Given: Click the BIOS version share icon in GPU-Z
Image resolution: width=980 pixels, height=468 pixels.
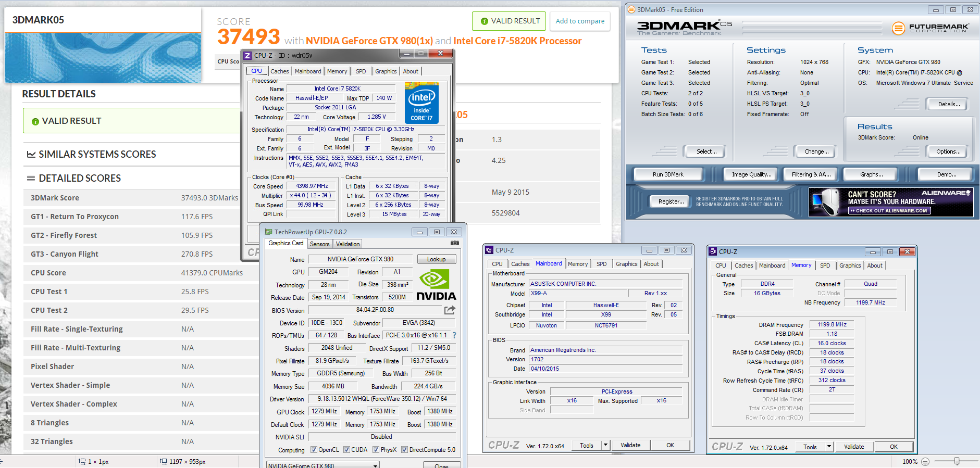Looking at the screenshot, I should coord(450,310).
